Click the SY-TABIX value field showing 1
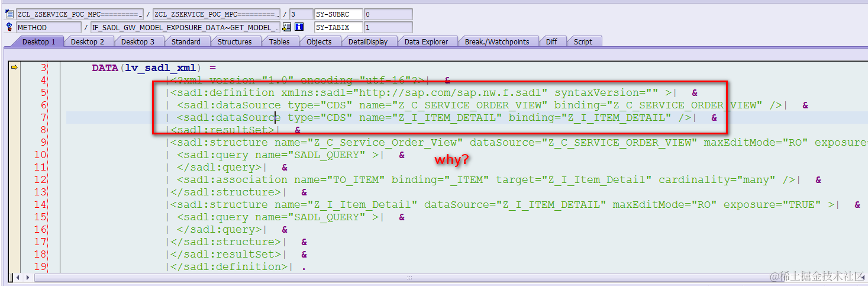This screenshot has height=286, width=868. point(388,27)
